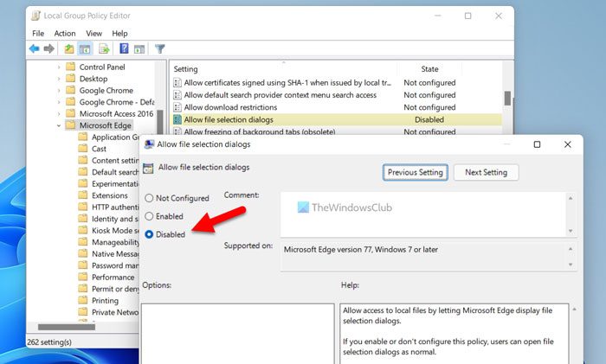Viewport: 606px width, 364px height.
Task: Select the HTTP authentication tree item
Action: [115, 207]
